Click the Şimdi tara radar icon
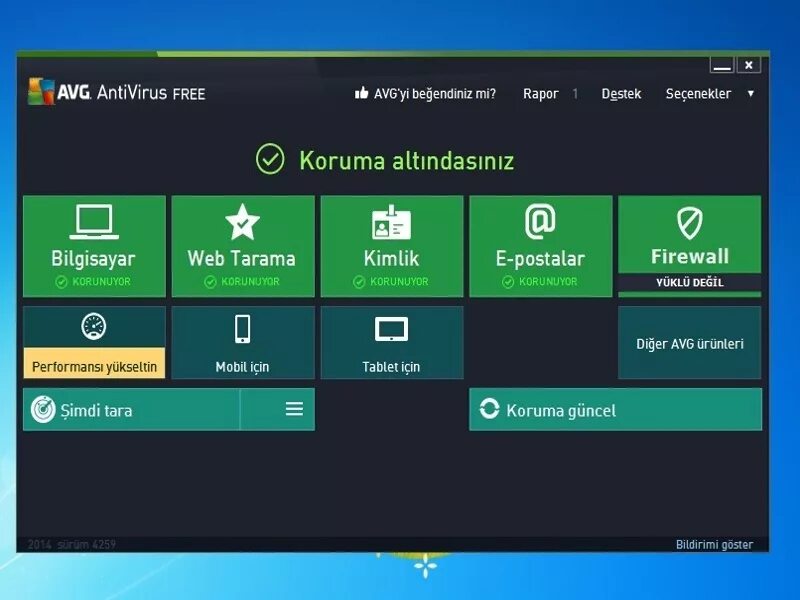The height and width of the screenshot is (600, 800). (43, 409)
